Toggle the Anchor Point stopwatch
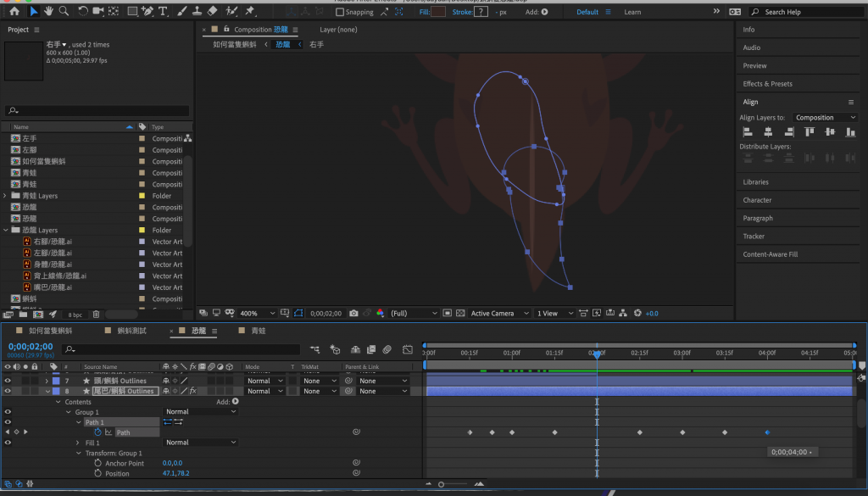The image size is (868, 496). tap(98, 463)
